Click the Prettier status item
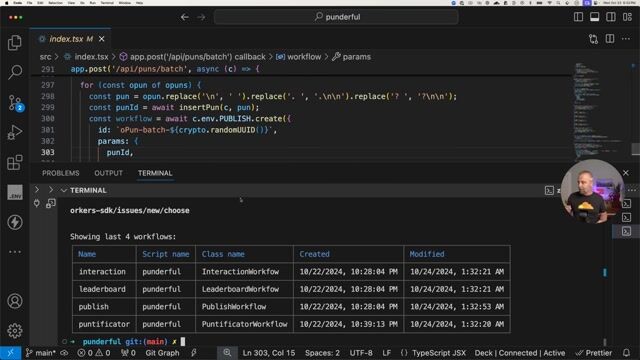The width and height of the screenshot is (640, 360). point(594,353)
